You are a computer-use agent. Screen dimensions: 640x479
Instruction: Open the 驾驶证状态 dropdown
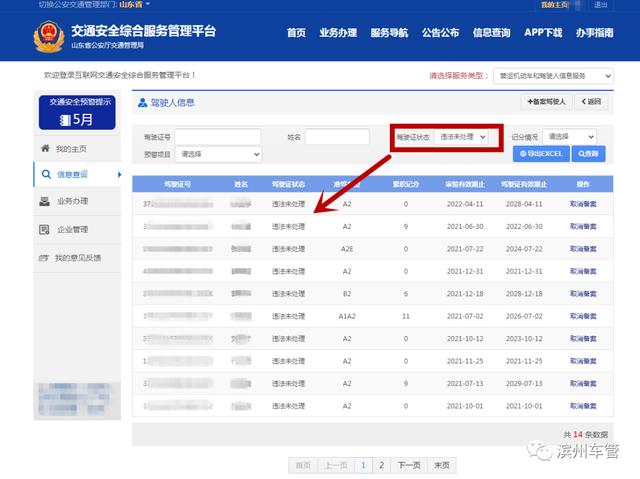coord(461,137)
